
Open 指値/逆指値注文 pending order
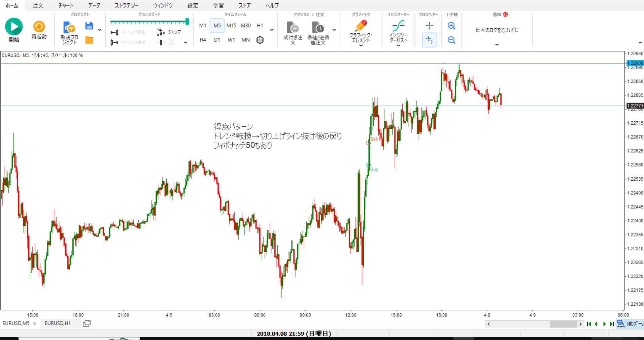coord(318,32)
